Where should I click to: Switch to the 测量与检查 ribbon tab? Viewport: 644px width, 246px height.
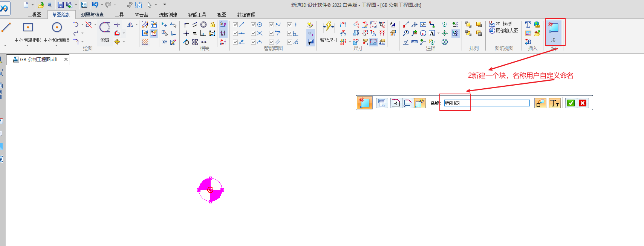92,15
